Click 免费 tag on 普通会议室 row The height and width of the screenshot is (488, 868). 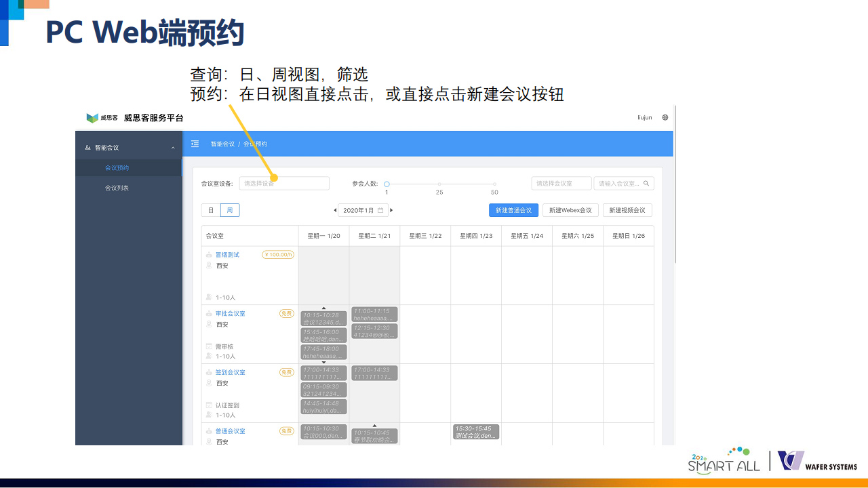pos(287,431)
